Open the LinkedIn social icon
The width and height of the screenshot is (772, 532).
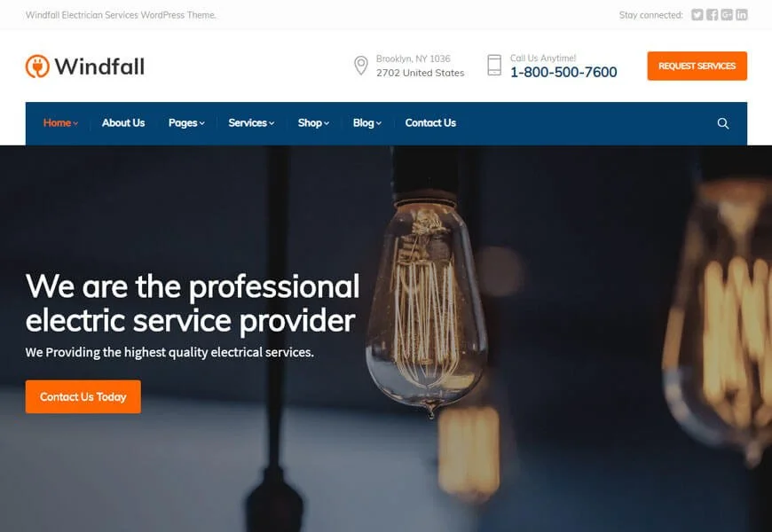tap(742, 15)
